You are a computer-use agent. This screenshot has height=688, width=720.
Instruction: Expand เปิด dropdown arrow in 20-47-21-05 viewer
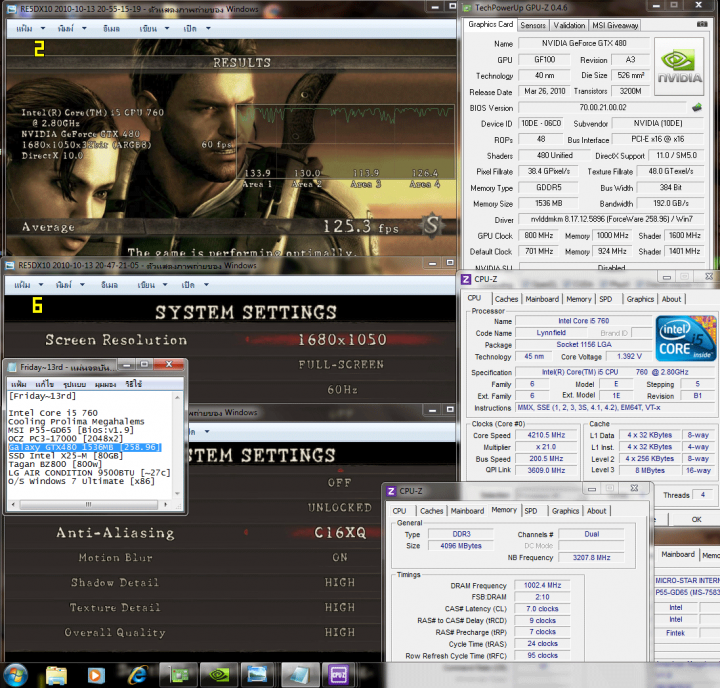click(x=206, y=285)
